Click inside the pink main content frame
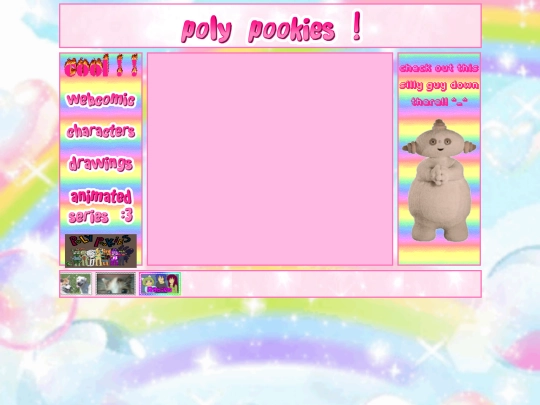This screenshot has width=540, height=405. (x=270, y=159)
